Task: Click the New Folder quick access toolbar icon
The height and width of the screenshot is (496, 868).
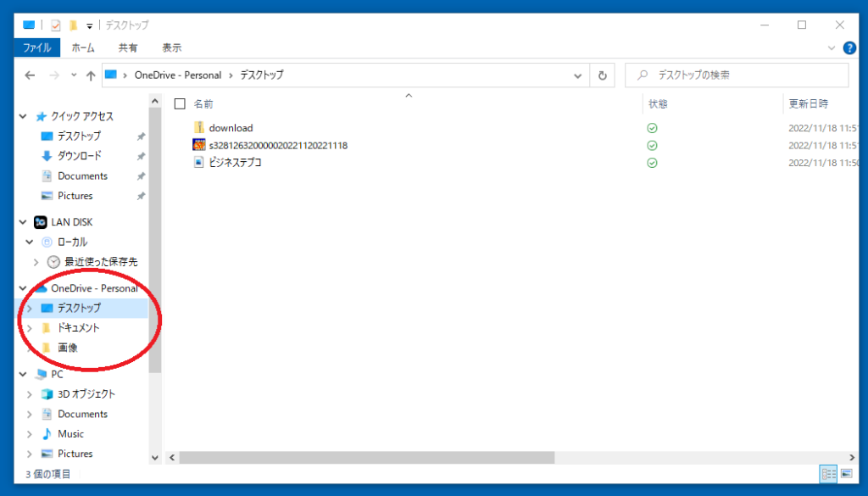Action: pyautogui.click(x=73, y=25)
